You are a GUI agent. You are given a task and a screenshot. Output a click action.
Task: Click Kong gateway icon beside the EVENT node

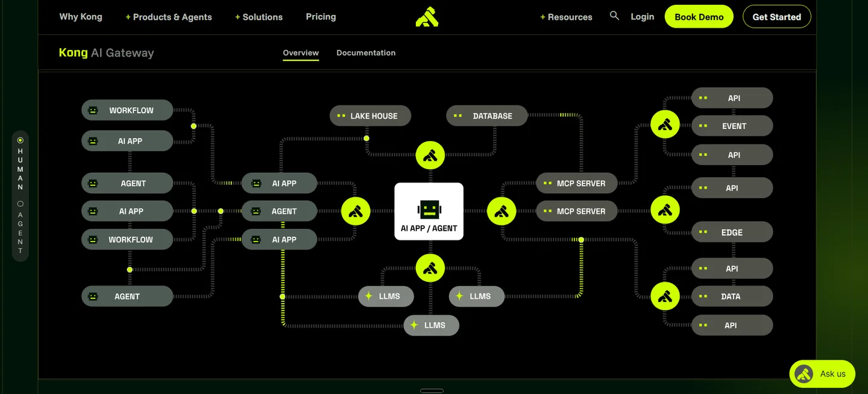665,125
